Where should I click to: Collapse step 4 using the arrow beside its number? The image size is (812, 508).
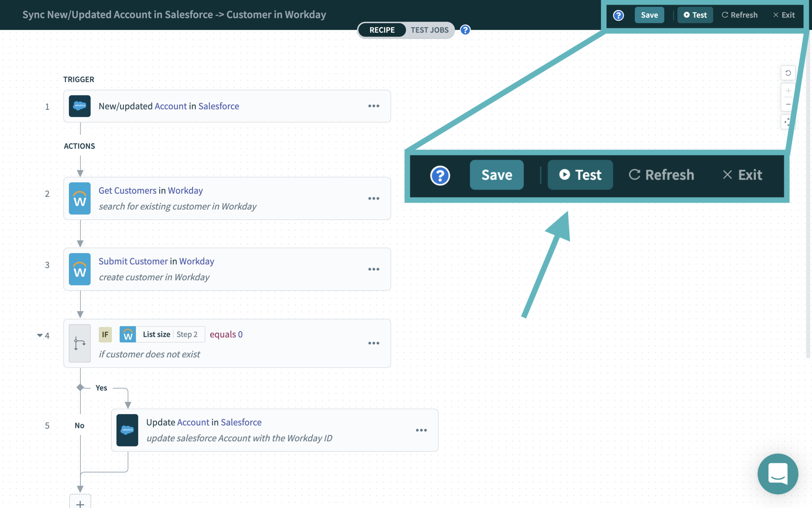tap(40, 335)
